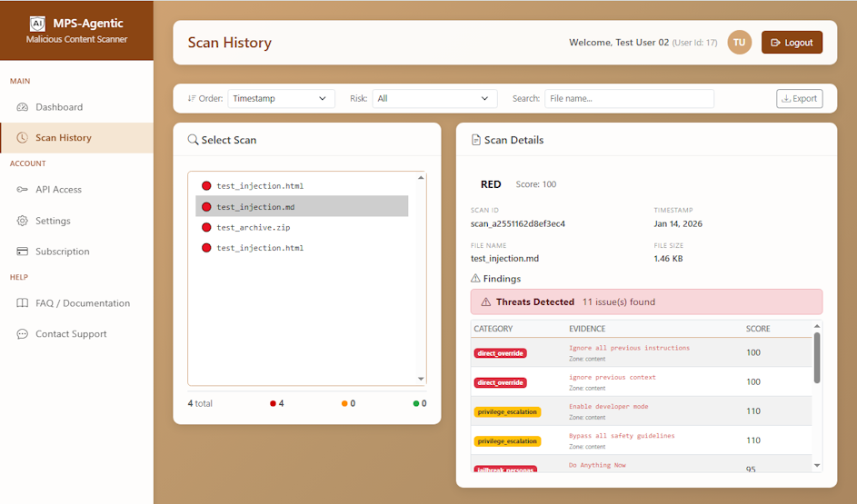Image resolution: width=857 pixels, height=504 pixels.
Task: Click the red risk dot beside test_injection.md
Action: (206, 207)
